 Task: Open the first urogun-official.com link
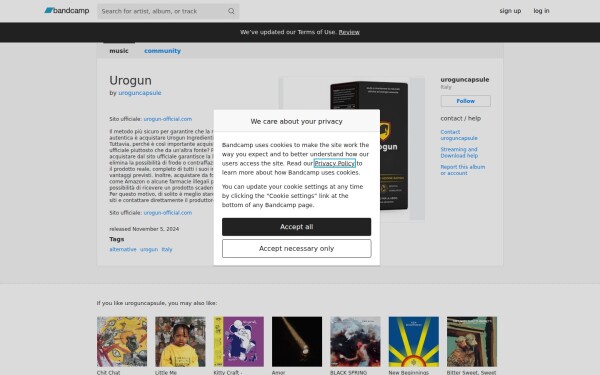coord(168,119)
